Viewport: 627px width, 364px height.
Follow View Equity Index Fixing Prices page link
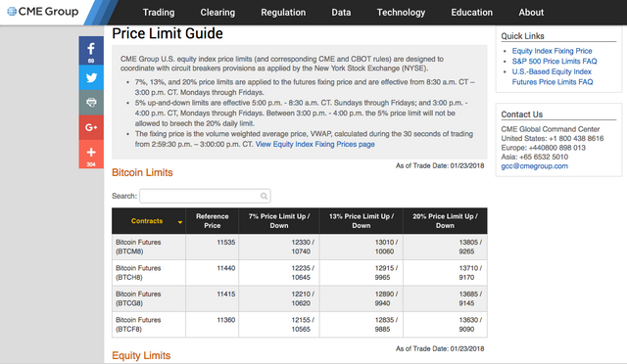315,144
